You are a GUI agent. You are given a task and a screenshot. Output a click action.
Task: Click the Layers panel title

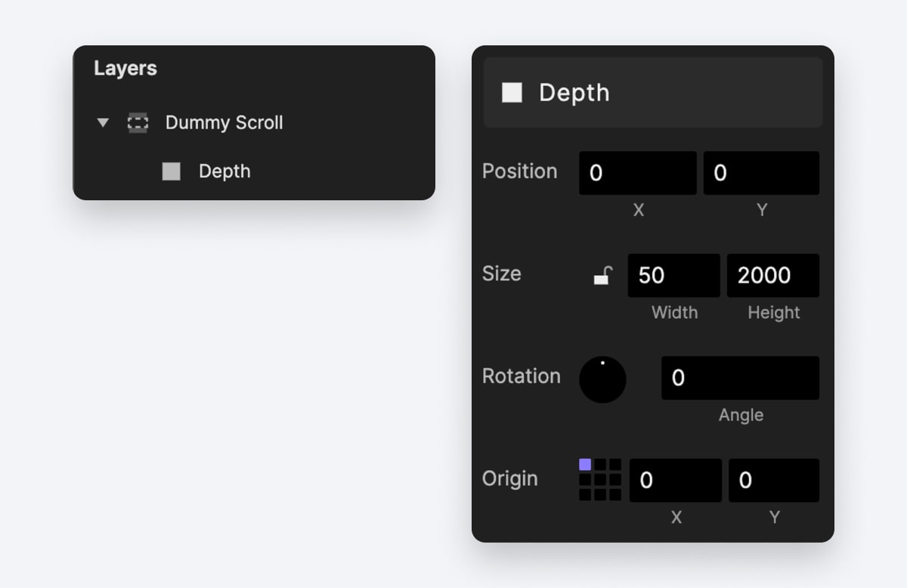124,68
